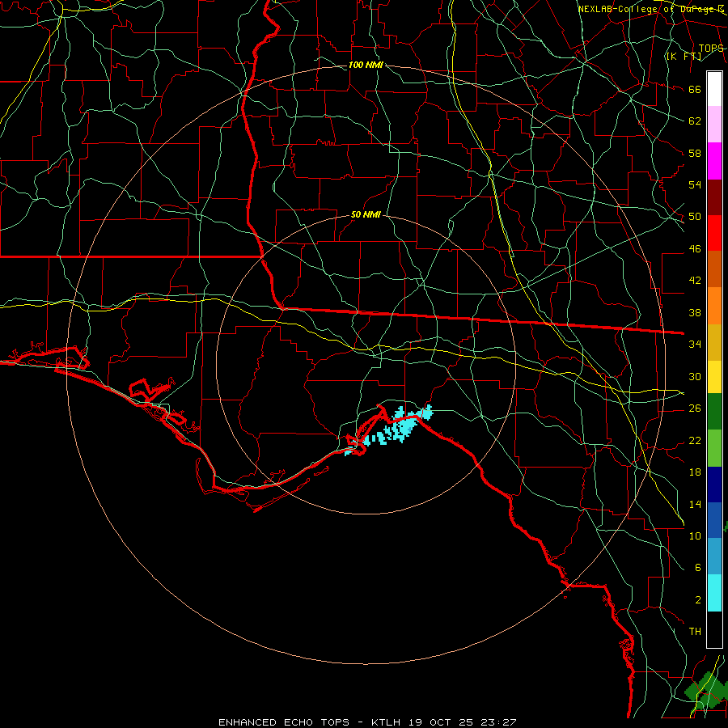Screen dimensions: 728x728
Task: Pick the yellow 34 K FT legend swatch
Action: [714, 377]
